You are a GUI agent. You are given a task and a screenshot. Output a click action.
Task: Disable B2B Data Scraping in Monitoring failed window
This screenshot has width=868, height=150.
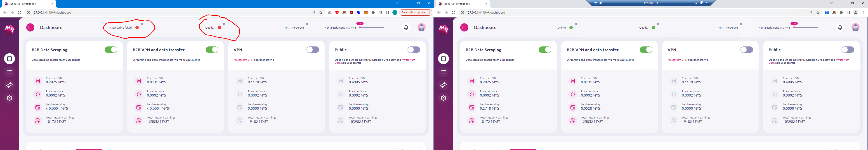111,50
